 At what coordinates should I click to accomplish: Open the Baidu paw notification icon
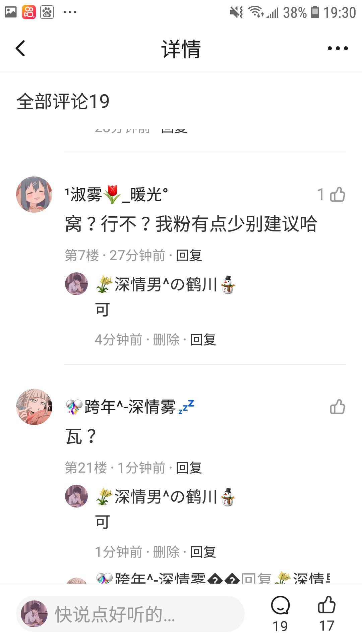click(x=47, y=12)
